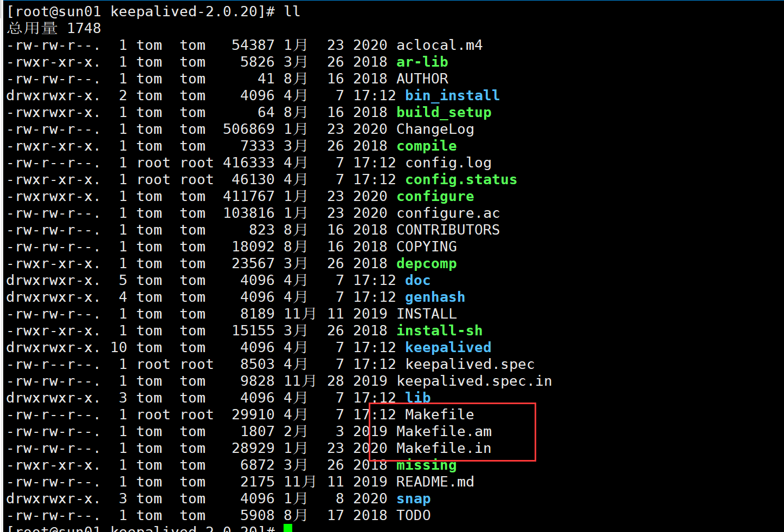Screen dimensions: 784x532
Task: Select the total usage value 1748
Action: [x=84, y=28]
